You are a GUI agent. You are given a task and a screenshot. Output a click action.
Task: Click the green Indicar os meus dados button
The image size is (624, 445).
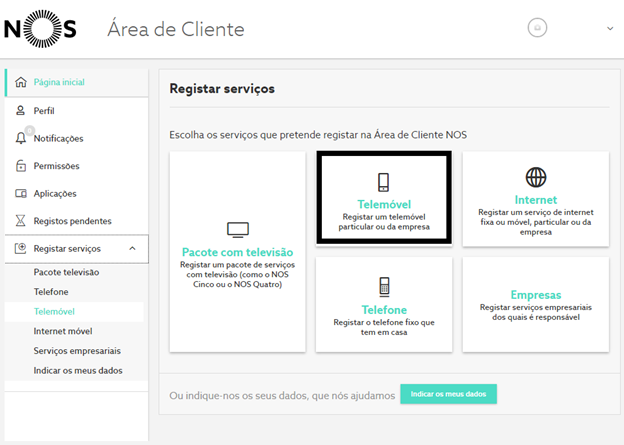pyautogui.click(x=448, y=394)
